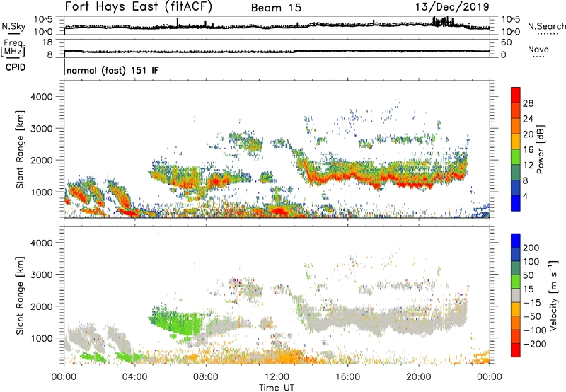Click the date '13/Dec/2019'
Image resolution: width=566 pixels, height=392 pixels.
coord(452,6)
